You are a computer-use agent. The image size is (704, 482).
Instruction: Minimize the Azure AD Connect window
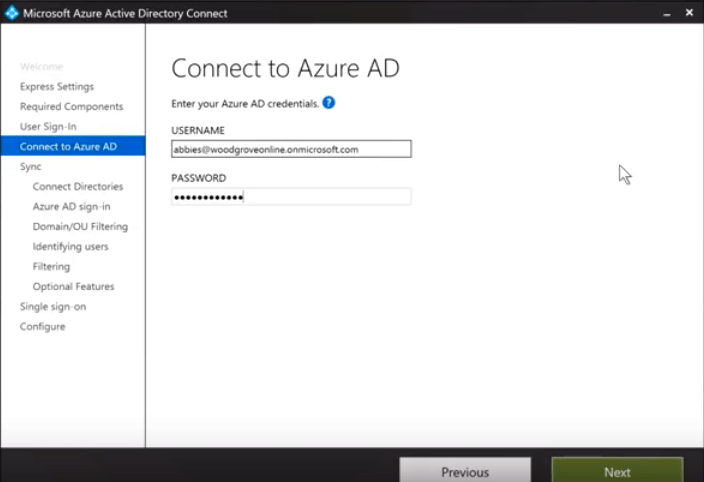coord(667,13)
